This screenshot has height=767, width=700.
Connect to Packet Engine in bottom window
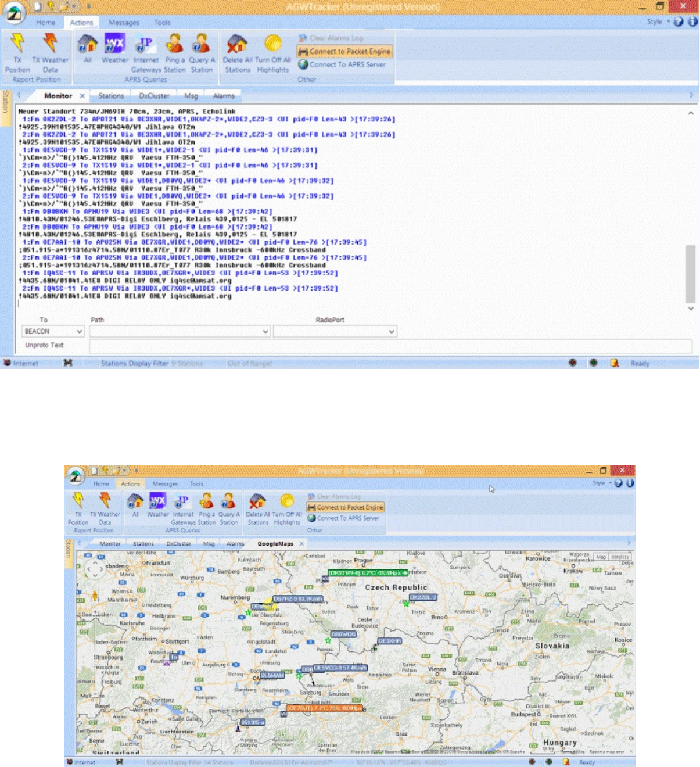point(346,507)
